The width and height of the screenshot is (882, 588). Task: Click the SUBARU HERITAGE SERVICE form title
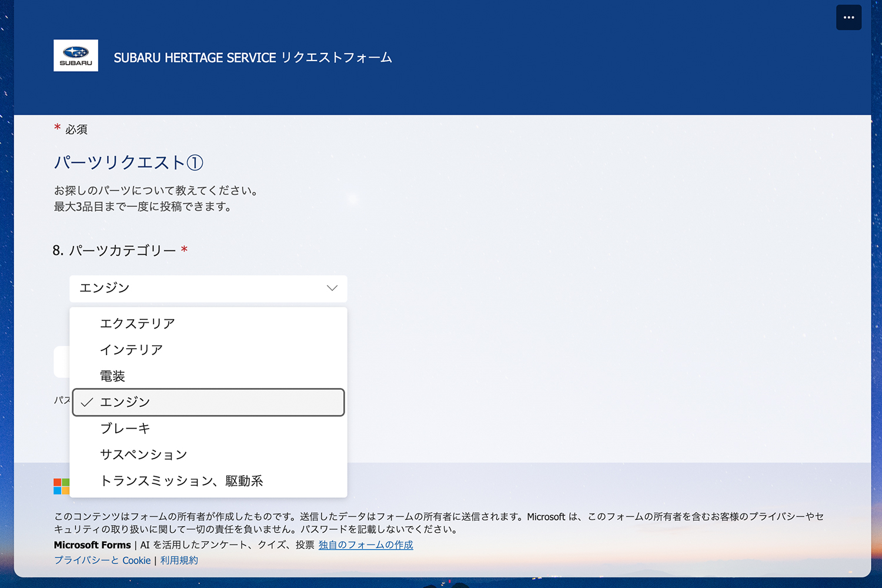point(252,57)
